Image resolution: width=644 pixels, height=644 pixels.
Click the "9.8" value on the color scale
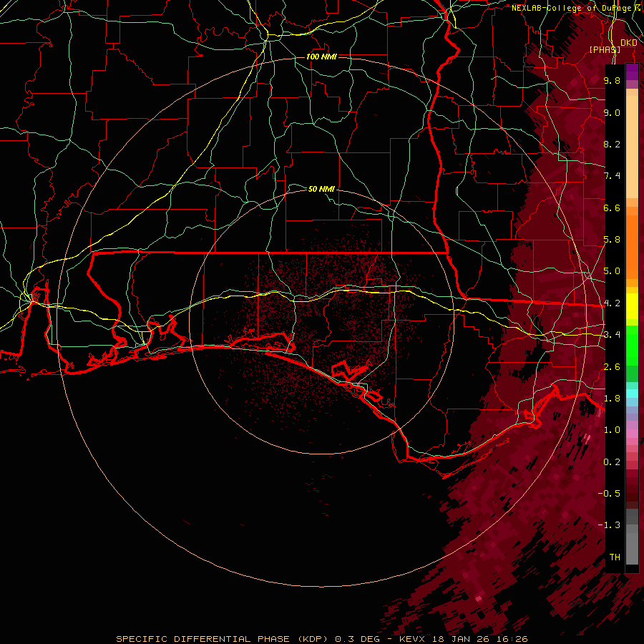click(x=612, y=80)
